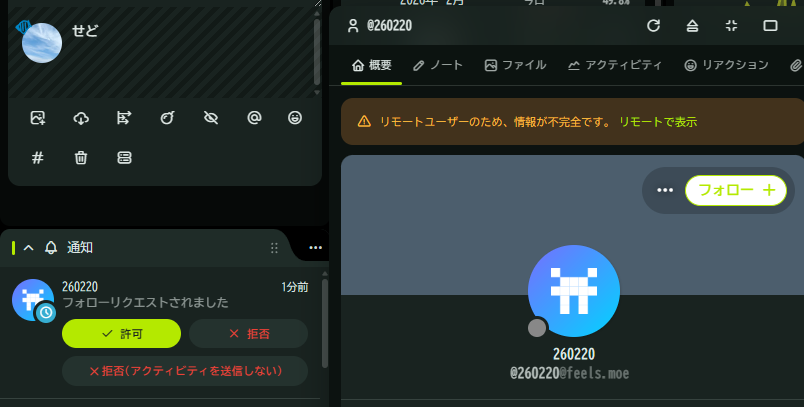Open the profile three-dot menu beside フォロー
This screenshot has height=407, width=804.
(665, 190)
